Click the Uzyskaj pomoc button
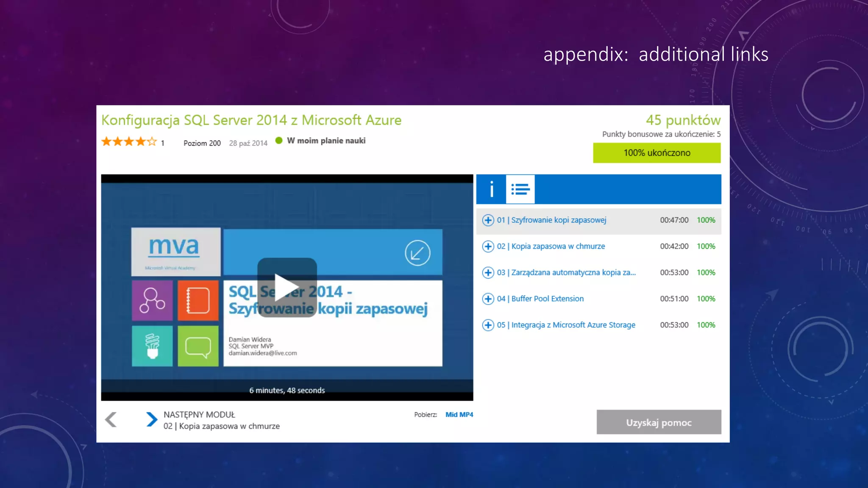 pos(659,422)
